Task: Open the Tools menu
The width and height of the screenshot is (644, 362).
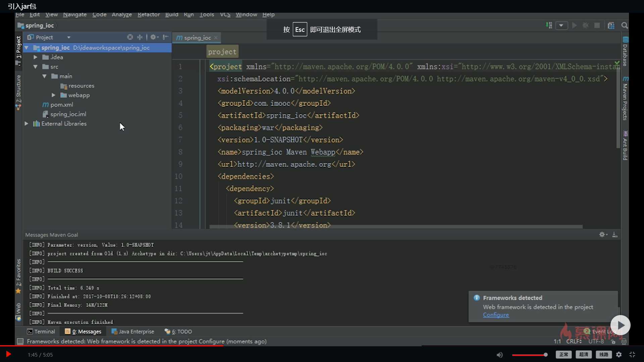Action: 207,14
